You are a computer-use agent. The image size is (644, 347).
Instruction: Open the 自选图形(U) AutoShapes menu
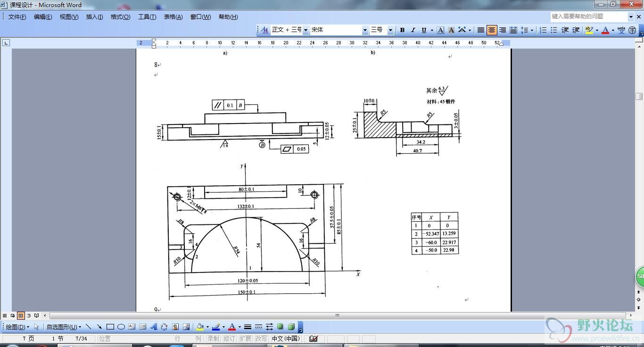[x=63, y=327]
